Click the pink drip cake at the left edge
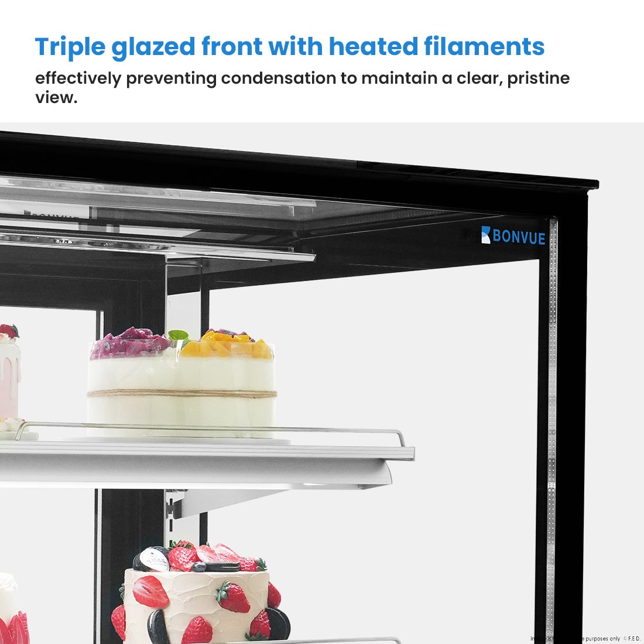 (10, 372)
